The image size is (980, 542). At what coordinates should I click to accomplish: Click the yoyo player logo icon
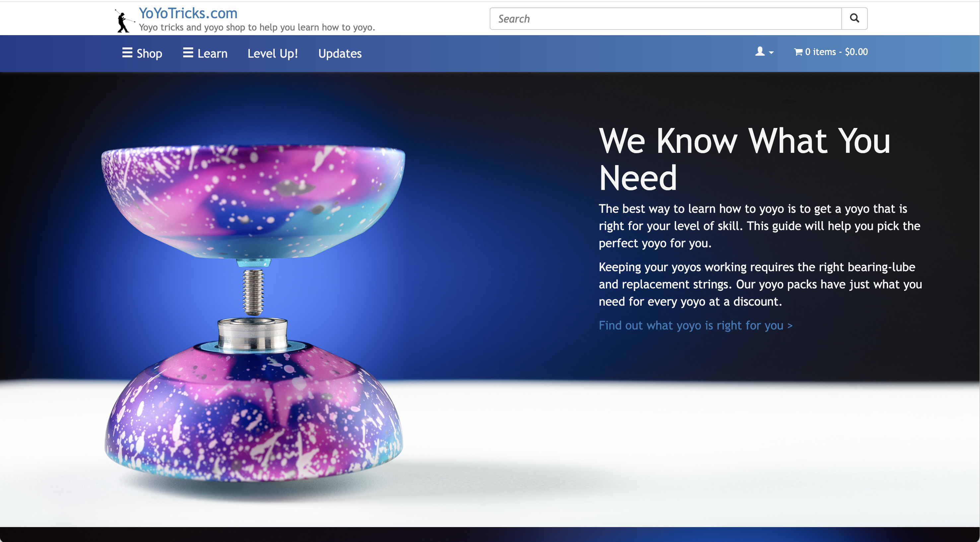coord(124,21)
